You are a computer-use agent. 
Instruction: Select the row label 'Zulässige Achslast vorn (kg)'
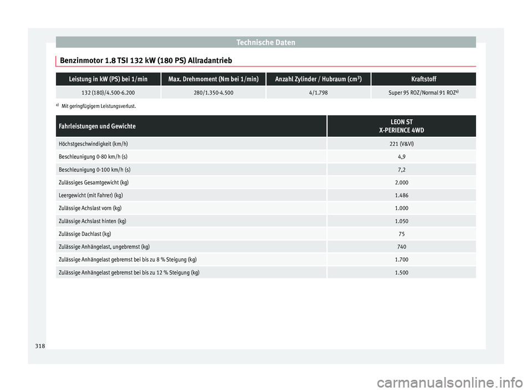point(90,208)
